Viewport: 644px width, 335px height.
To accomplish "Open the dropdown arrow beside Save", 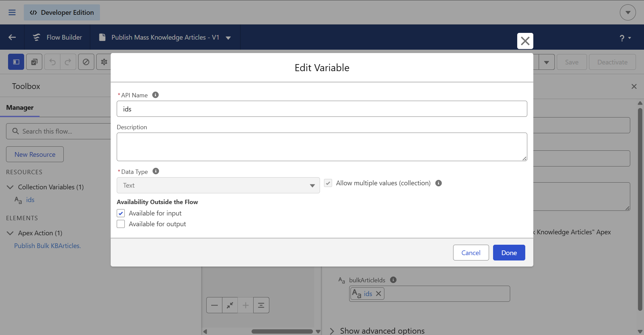I will [546, 62].
